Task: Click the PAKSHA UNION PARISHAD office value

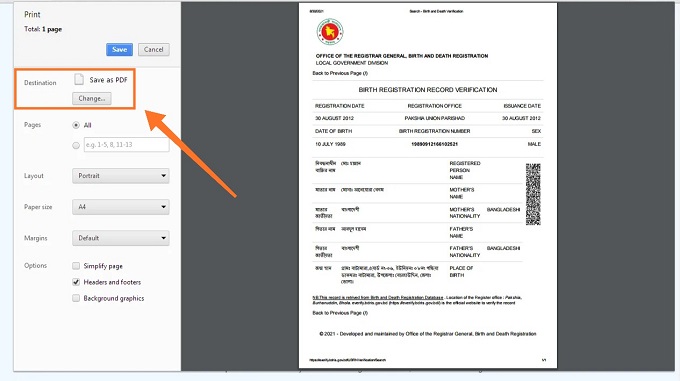Action: (435, 118)
